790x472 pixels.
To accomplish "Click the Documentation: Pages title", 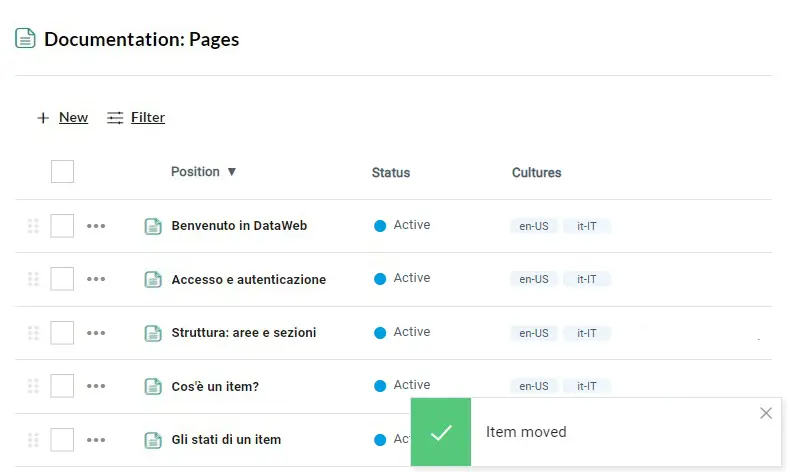I will click(142, 39).
